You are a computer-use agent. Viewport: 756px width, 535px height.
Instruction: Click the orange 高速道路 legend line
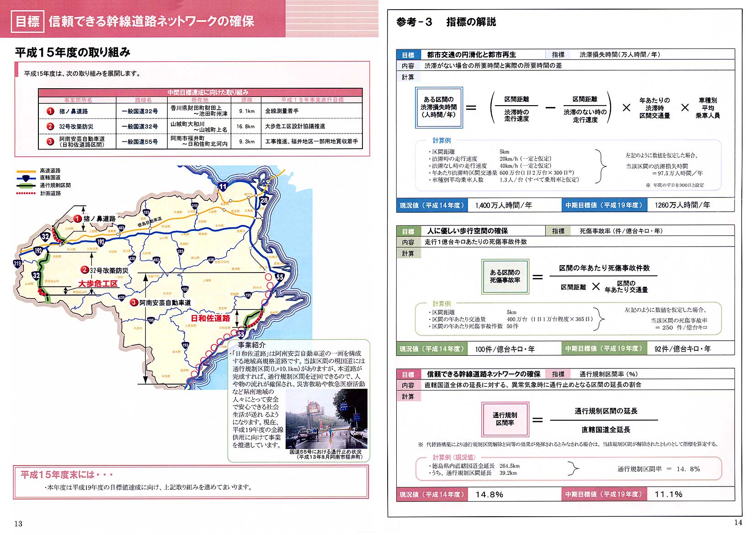click(26, 171)
